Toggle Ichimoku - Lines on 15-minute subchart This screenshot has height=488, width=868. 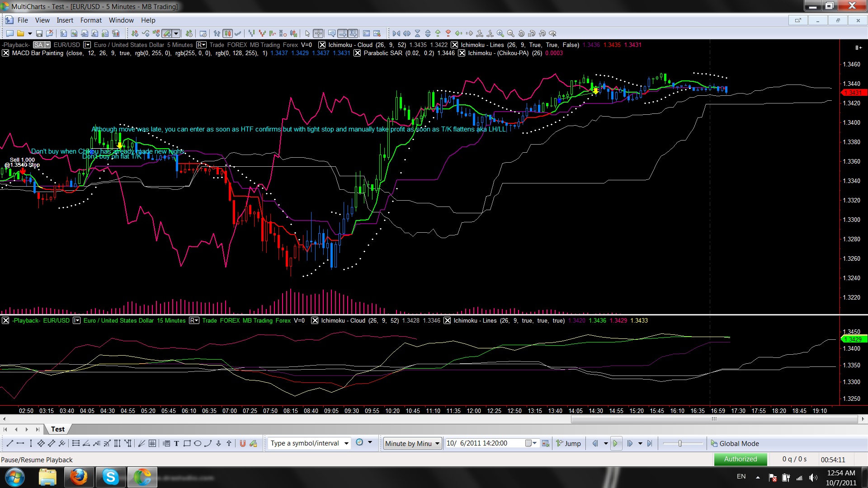pyautogui.click(x=447, y=320)
